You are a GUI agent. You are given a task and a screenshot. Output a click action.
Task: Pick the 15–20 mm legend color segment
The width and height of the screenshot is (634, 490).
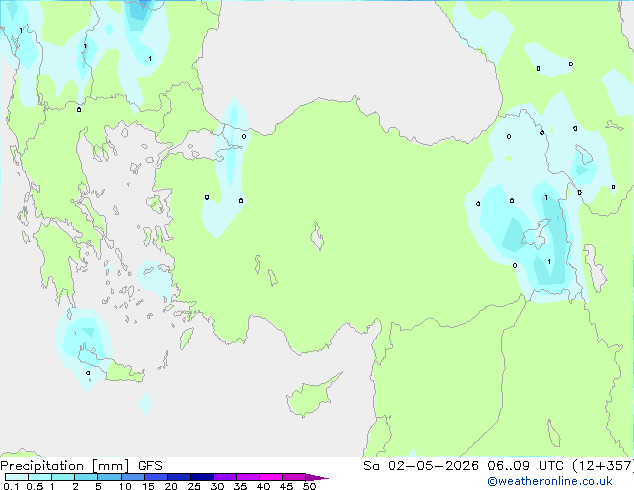coord(155,477)
